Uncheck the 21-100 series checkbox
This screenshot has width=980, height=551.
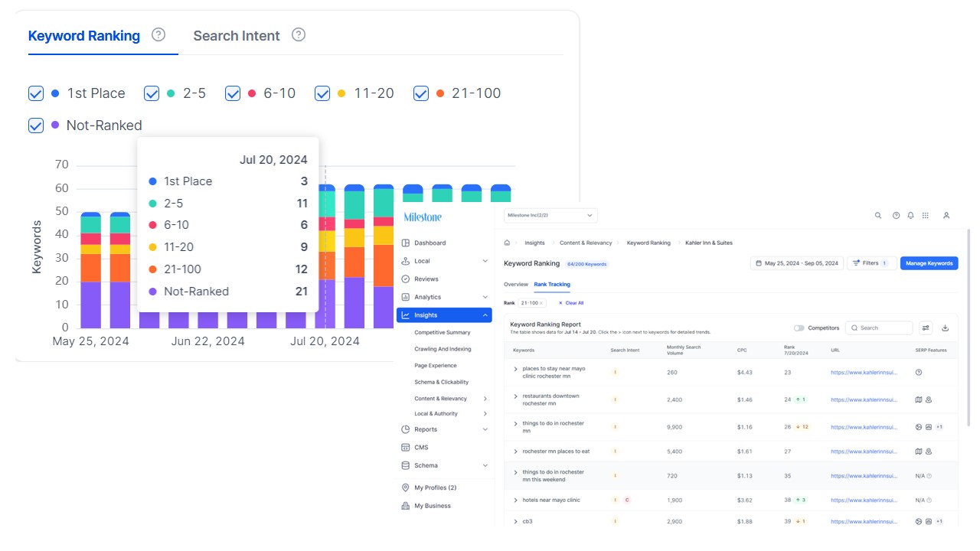click(421, 93)
